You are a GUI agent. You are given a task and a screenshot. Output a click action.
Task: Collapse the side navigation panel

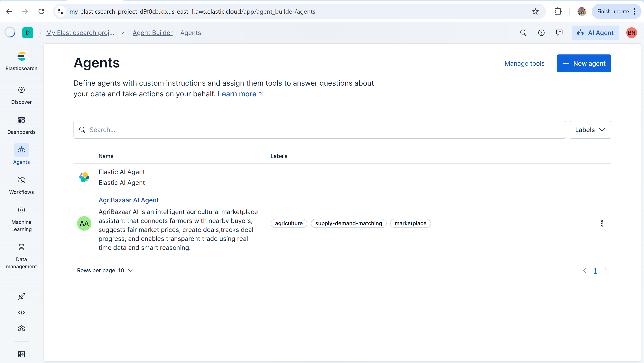click(21, 354)
